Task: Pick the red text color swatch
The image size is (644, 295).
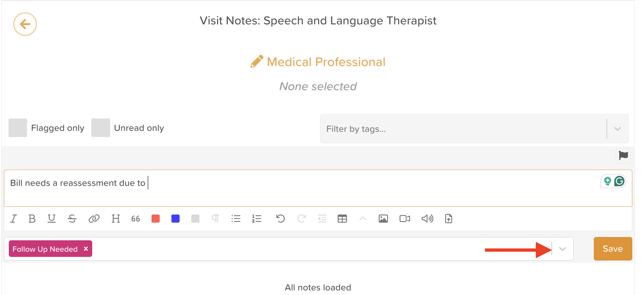Action: coord(156,218)
